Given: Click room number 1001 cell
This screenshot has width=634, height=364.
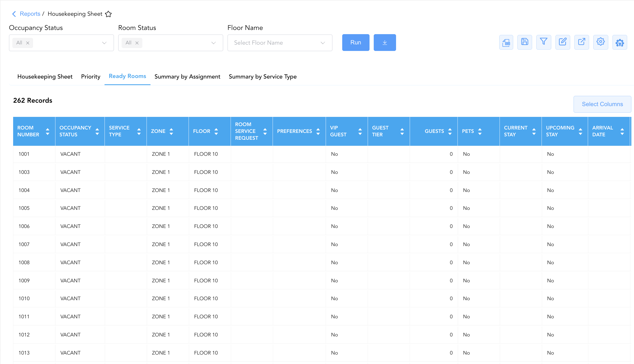Looking at the screenshot, I should pos(34,154).
